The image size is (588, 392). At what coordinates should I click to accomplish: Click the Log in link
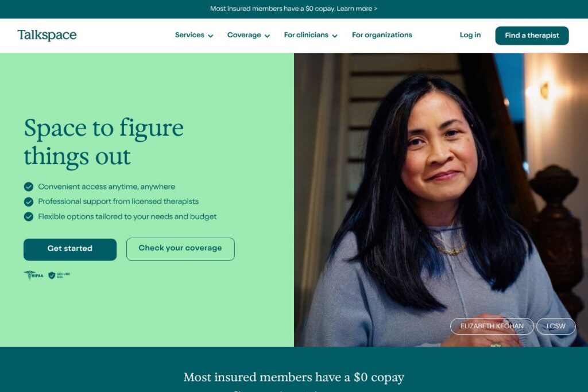coord(470,35)
